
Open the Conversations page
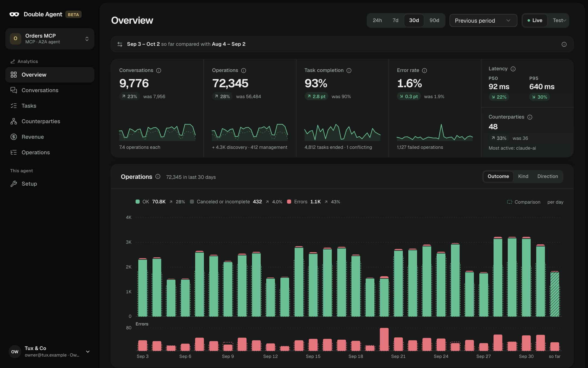(50, 90)
